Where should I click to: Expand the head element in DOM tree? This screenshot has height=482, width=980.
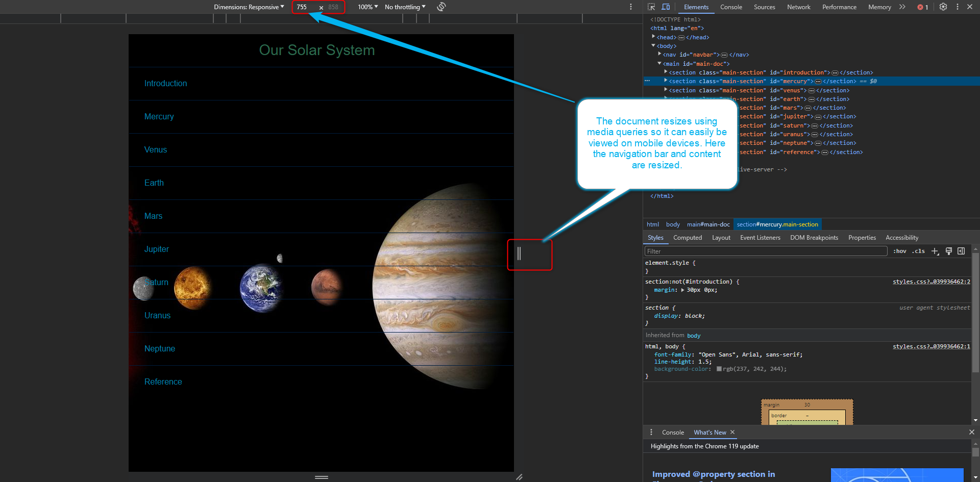click(654, 36)
